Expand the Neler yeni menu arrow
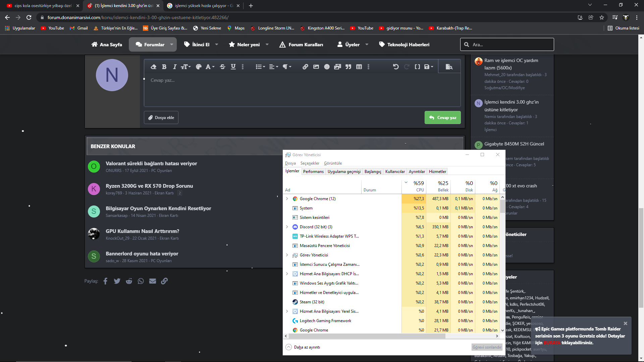 click(267, 45)
